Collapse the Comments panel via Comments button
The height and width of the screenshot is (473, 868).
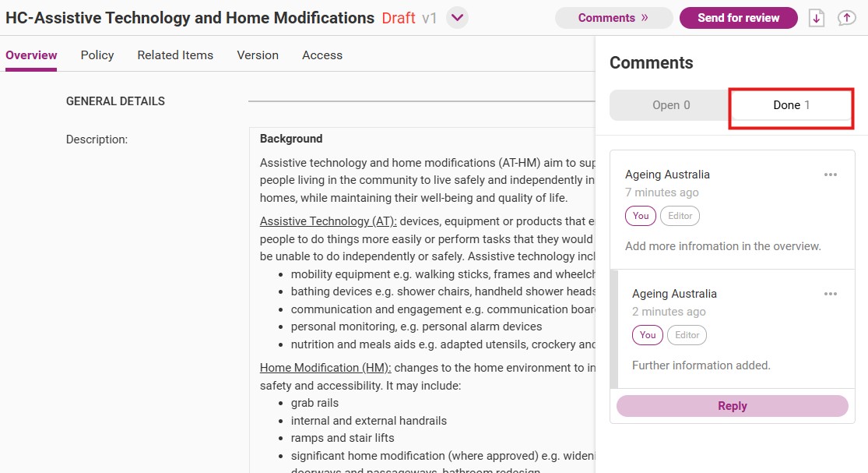pyautogui.click(x=613, y=18)
